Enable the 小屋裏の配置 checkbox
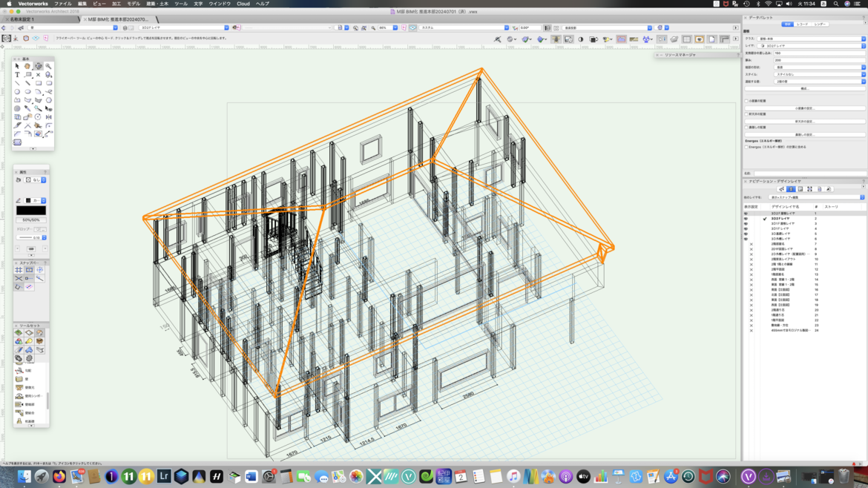This screenshot has height=488, width=868. tap(746, 101)
